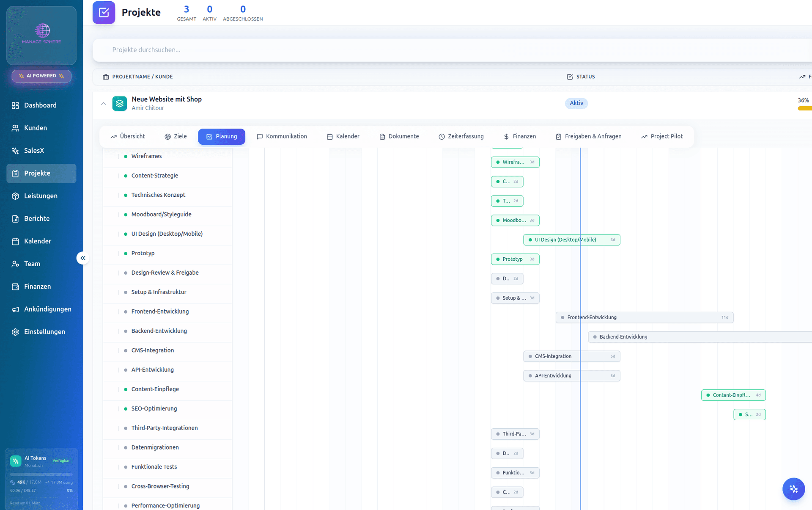Collapse the Neue Website mit Shop project row

tap(103, 103)
